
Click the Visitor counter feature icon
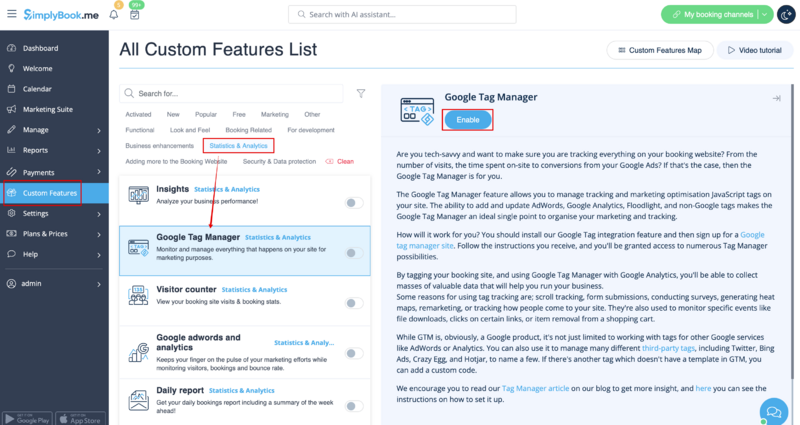coord(139,295)
